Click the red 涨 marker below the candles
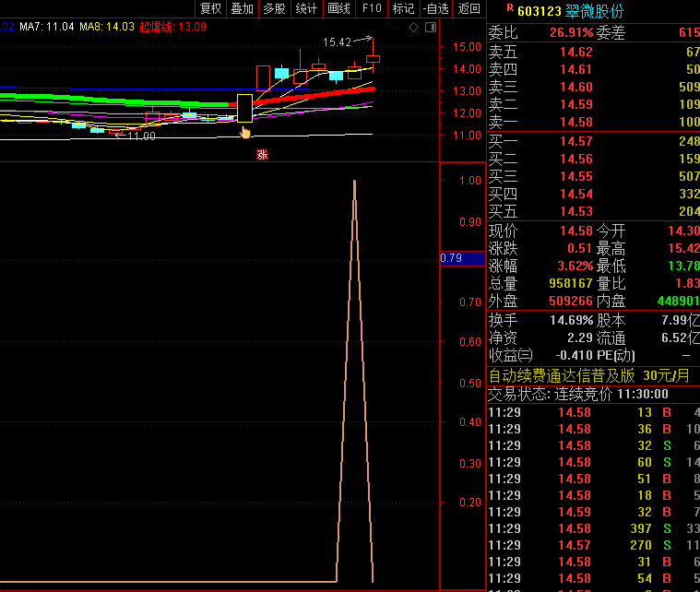 pos(262,155)
